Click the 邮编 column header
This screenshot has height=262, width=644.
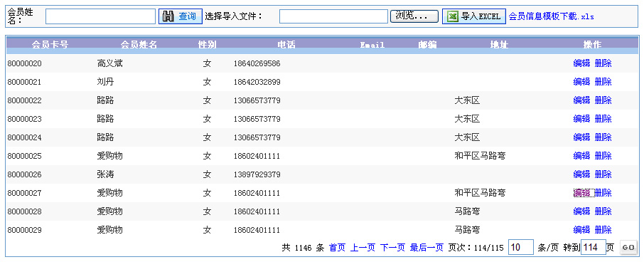(x=427, y=44)
